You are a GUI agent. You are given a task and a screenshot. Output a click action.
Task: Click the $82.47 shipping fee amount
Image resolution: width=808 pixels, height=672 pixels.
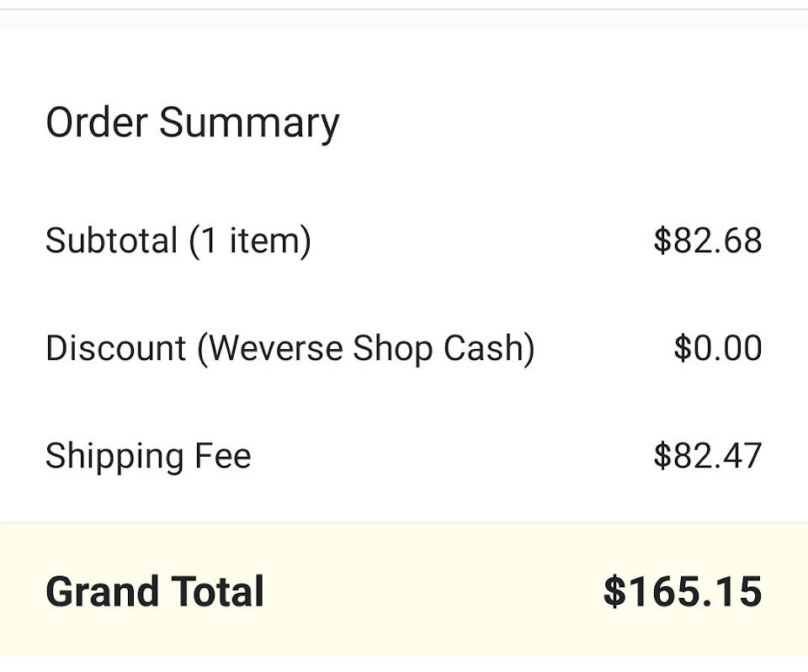click(707, 457)
